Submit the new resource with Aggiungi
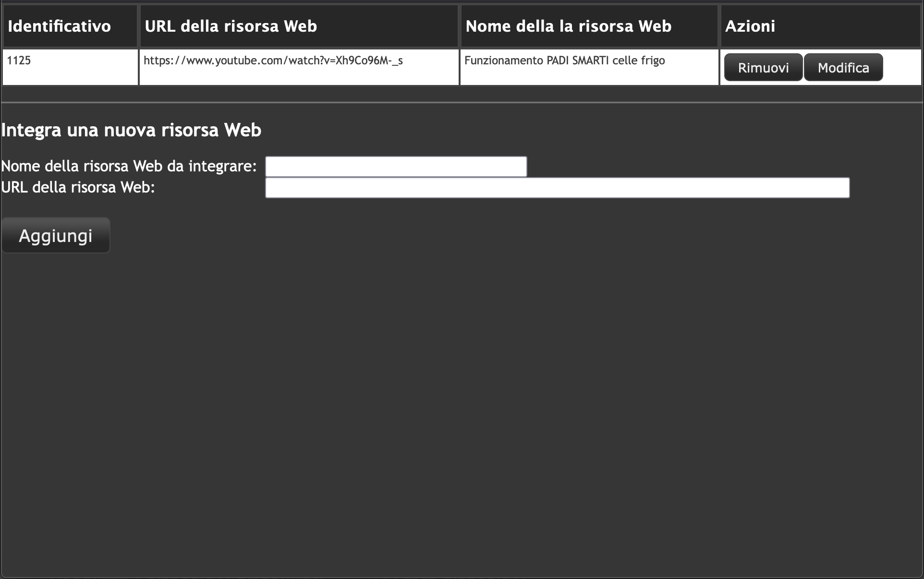The image size is (924, 579). [x=56, y=235]
